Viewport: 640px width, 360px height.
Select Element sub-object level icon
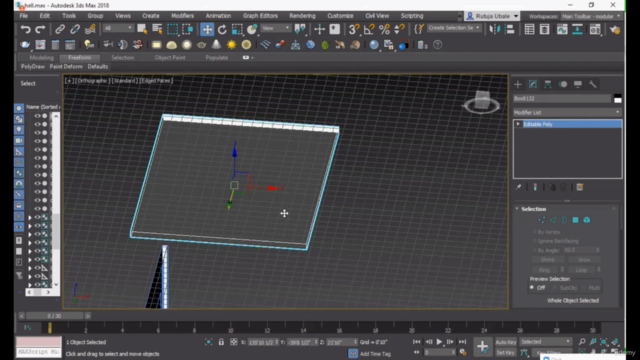pos(587,220)
